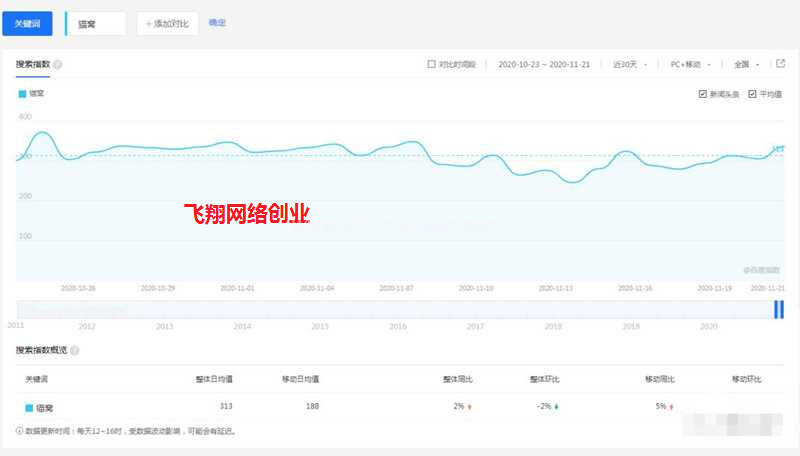
Task: Click the 猫窝 row label in the overview table
Action: tap(44, 408)
